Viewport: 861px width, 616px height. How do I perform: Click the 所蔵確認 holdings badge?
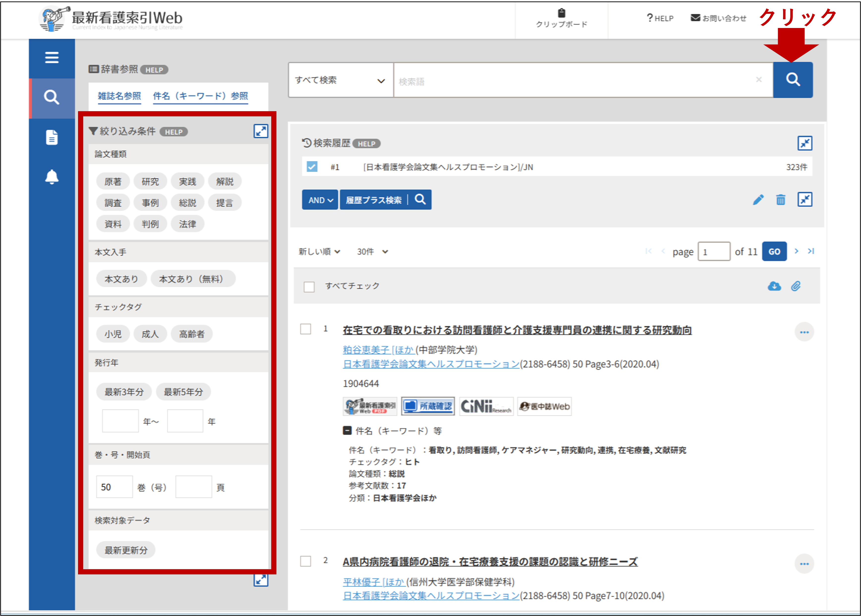coord(428,406)
